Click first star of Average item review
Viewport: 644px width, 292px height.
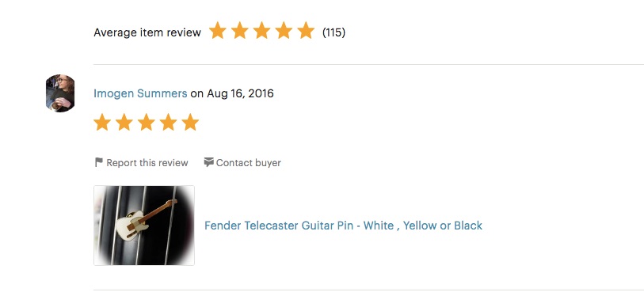(x=218, y=31)
